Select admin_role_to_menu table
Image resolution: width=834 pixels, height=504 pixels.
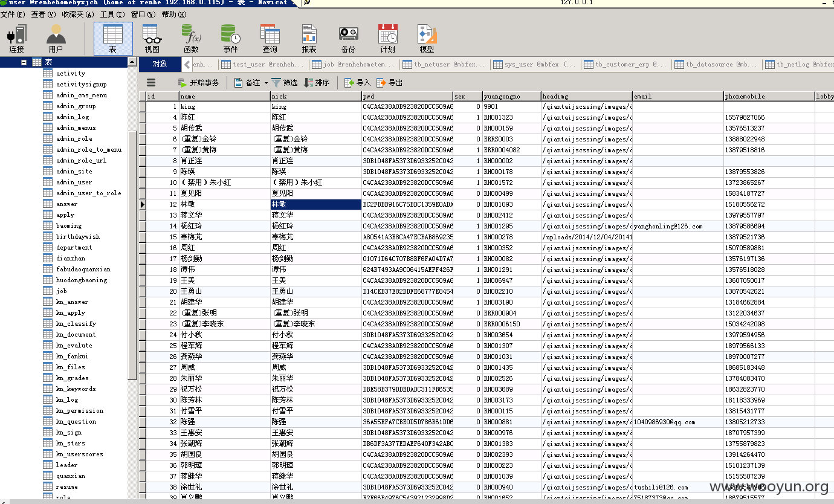[x=89, y=149]
